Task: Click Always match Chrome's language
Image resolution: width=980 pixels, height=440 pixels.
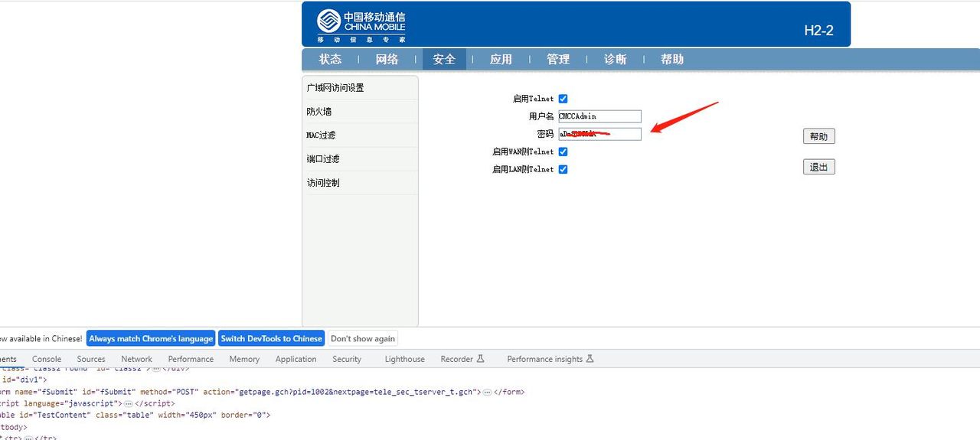Action: pyautogui.click(x=151, y=338)
